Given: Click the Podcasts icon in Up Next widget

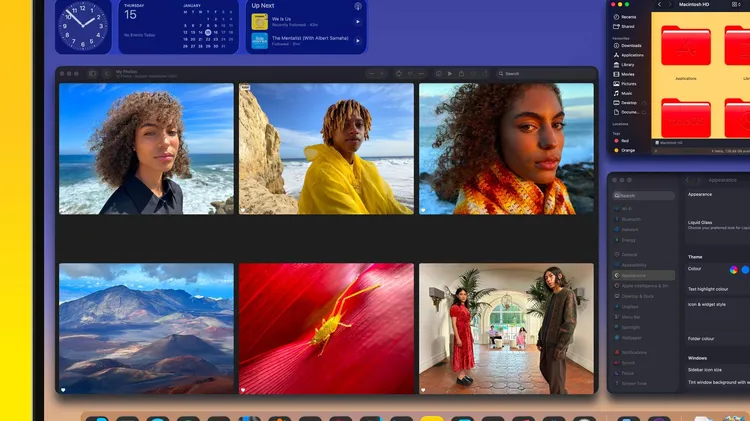Looking at the screenshot, I should pyautogui.click(x=358, y=6).
